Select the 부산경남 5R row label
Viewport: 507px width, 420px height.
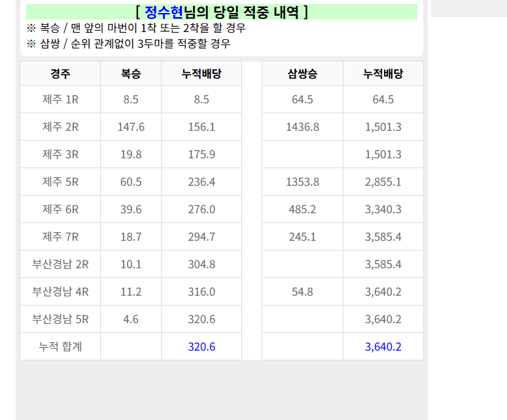point(60,319)
